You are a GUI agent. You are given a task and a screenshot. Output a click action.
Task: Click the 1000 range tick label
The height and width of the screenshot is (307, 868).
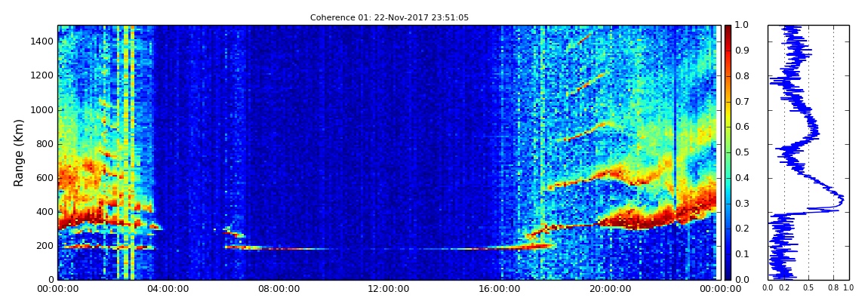point(42,109)
